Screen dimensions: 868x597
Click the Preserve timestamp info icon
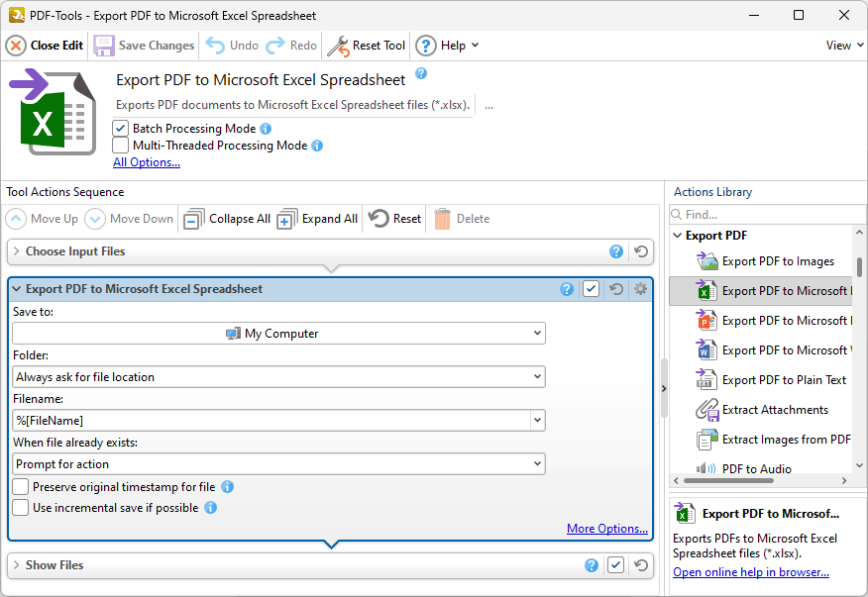tap(228, 487)
